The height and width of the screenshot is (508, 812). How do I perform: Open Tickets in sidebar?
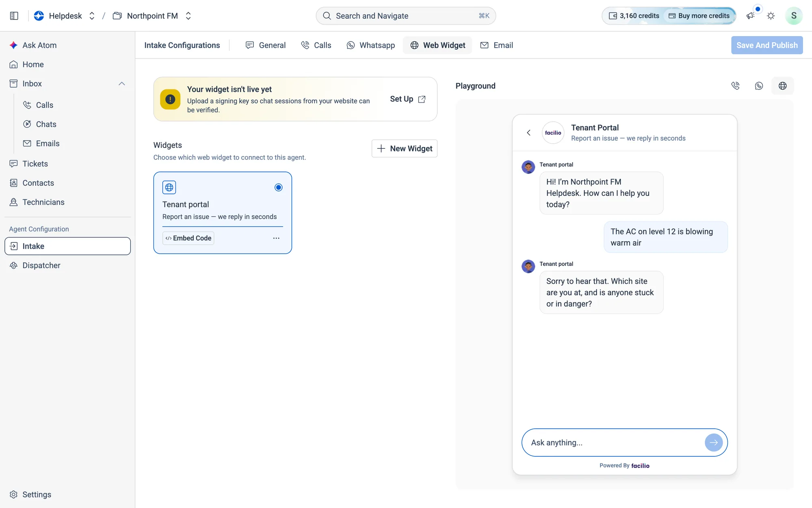point(67,164)
